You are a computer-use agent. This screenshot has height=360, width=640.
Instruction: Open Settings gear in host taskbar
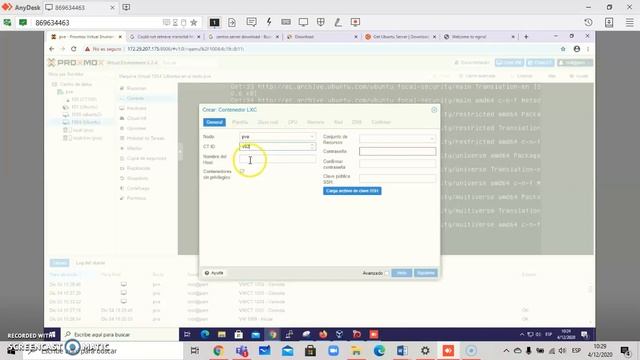[x=425, y=351]
